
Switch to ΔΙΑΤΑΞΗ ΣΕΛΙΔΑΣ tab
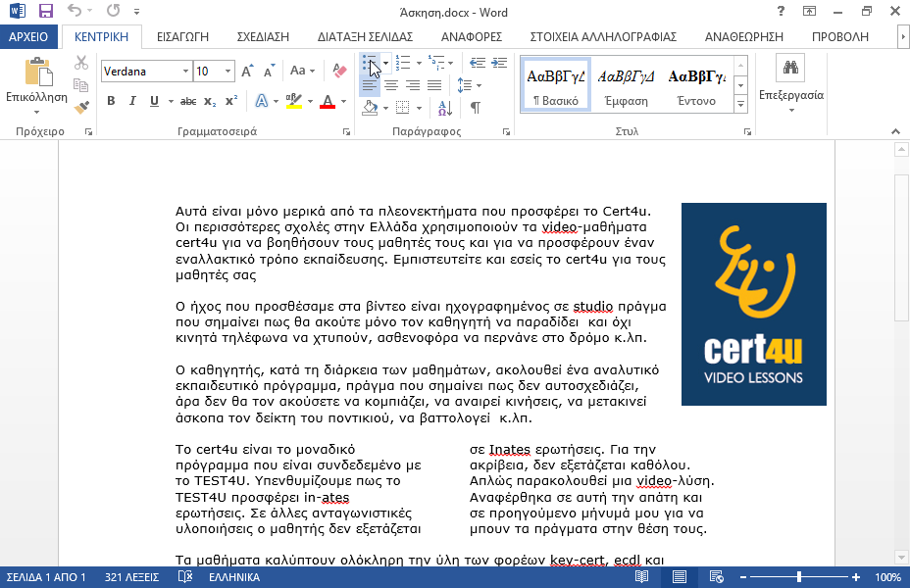365,36
